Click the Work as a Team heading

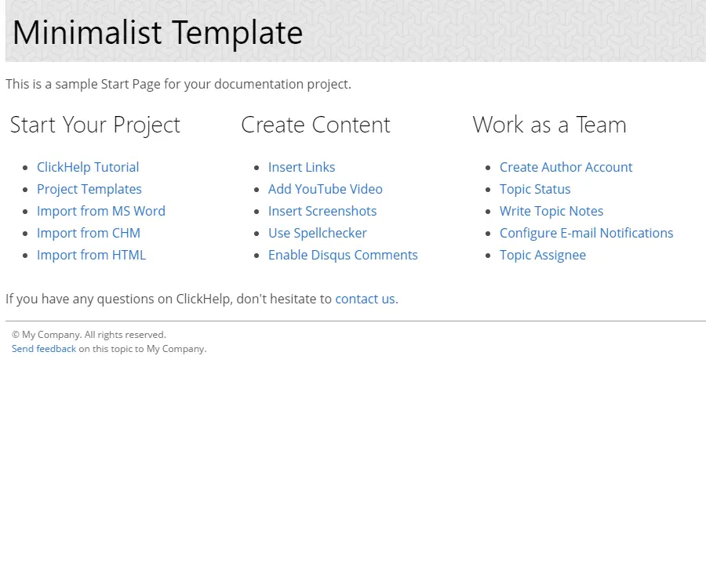pos(549,125)
